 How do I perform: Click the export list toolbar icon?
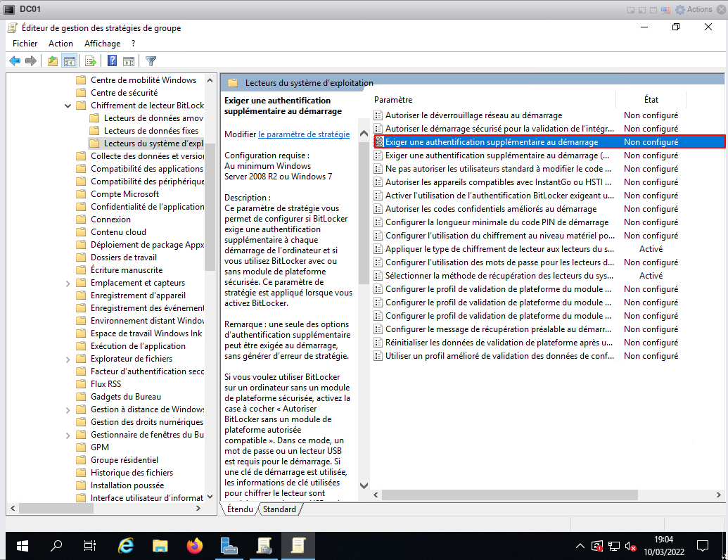click(x=91, y=61)
